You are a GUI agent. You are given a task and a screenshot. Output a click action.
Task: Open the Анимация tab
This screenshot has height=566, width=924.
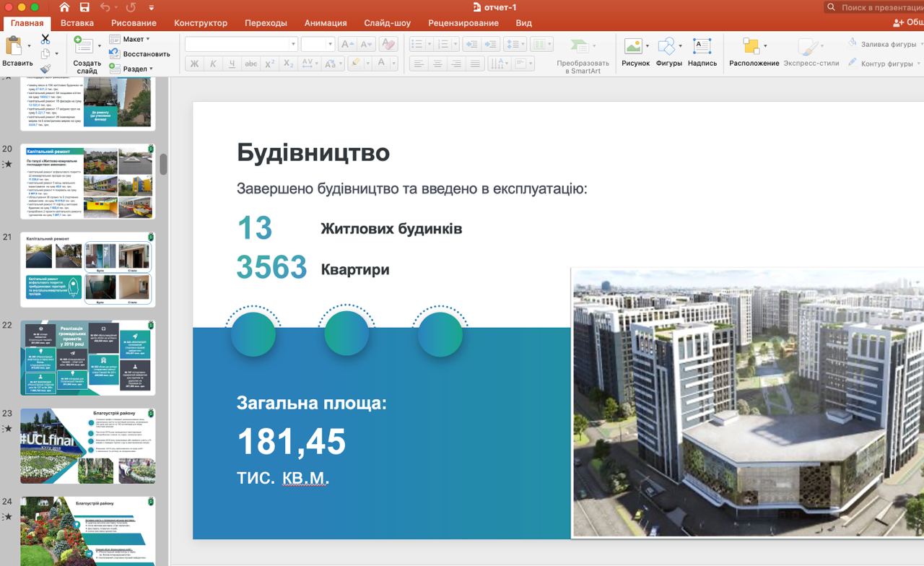tap(326, 23)
